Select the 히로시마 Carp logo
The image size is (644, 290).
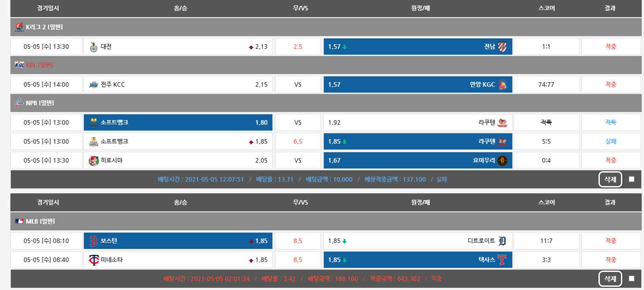(93, 160)
